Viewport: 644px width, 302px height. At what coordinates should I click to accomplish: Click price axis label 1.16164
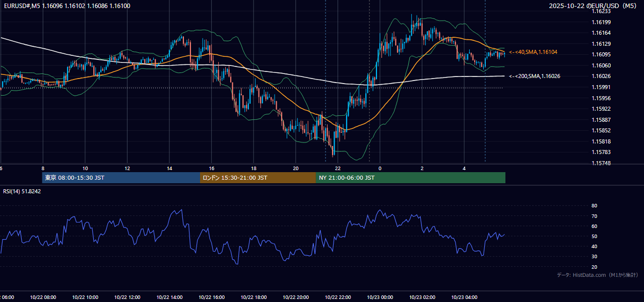(601, 33)
